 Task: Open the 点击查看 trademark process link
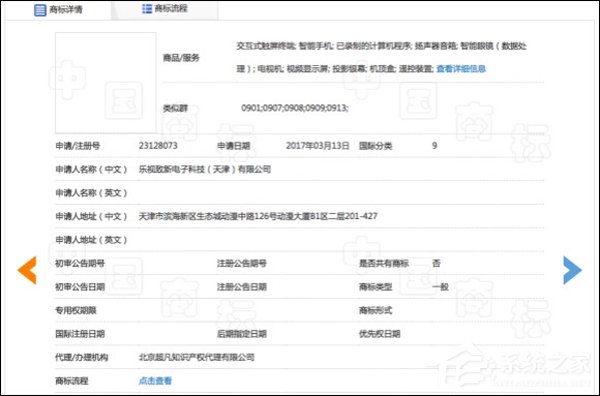(x=155, y=381)
